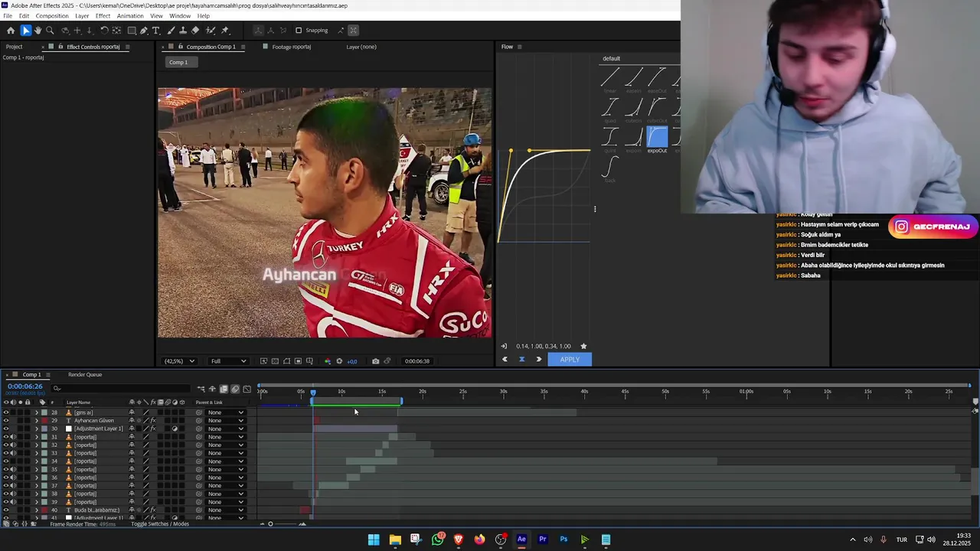Click the Flow next arrow icon
The height and width of the screenshot is (551, 980).
pyautogui.click(x=539, y=360)
